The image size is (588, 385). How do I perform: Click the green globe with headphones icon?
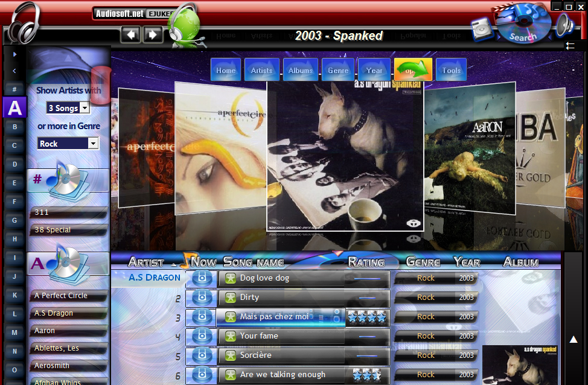click(x=185, y=25)
